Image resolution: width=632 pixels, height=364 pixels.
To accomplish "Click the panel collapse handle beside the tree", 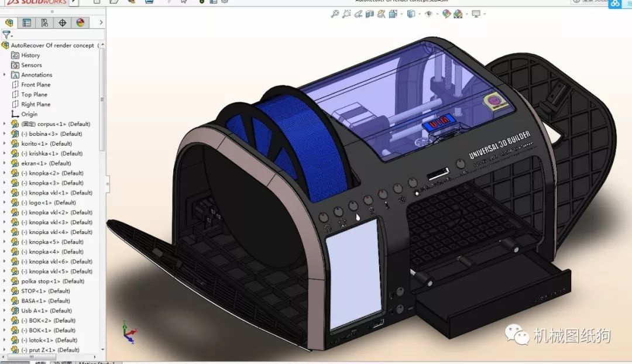I will [108, 184].
